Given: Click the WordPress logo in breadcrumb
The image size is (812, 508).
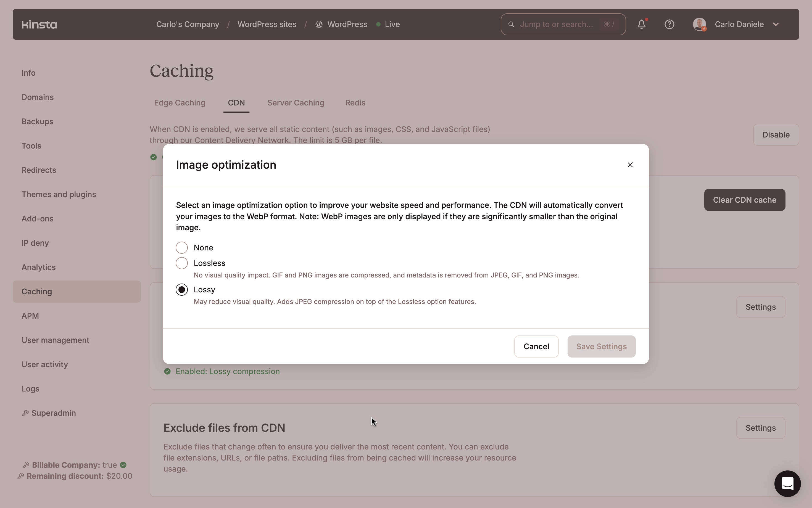Looking at the screenshot, I should pyautogui.click(x=319, y=25).
